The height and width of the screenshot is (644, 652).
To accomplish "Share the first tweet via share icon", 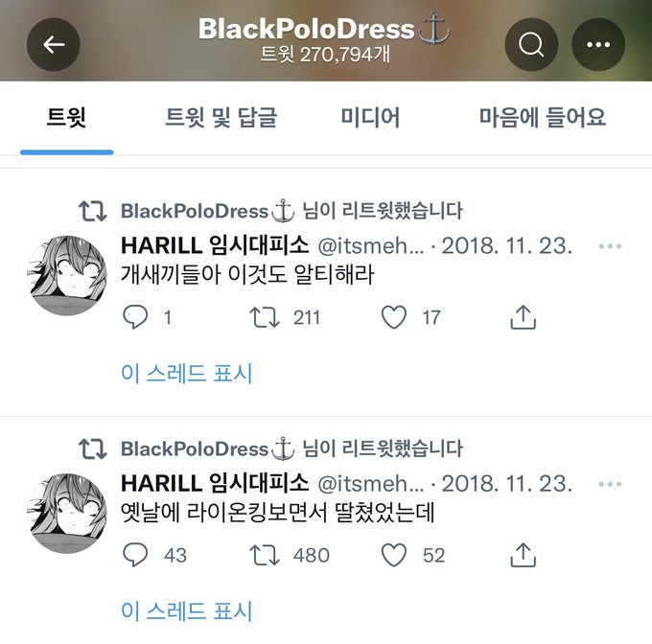I will click(524, 317).
